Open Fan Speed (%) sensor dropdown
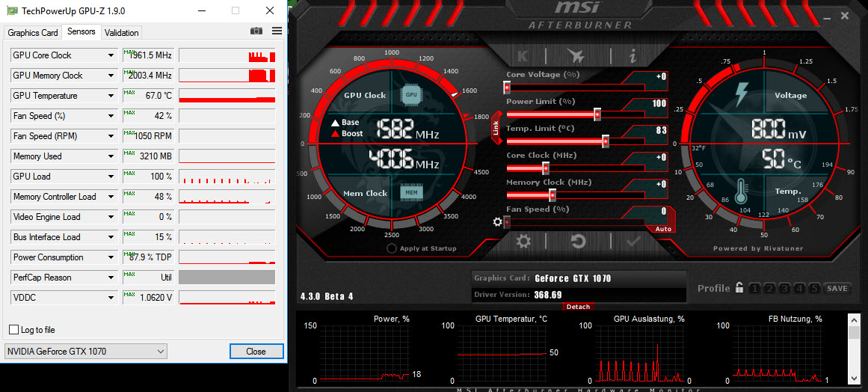Screen dimensions: 868x392 pyautogui.click(x=111, y=116)
